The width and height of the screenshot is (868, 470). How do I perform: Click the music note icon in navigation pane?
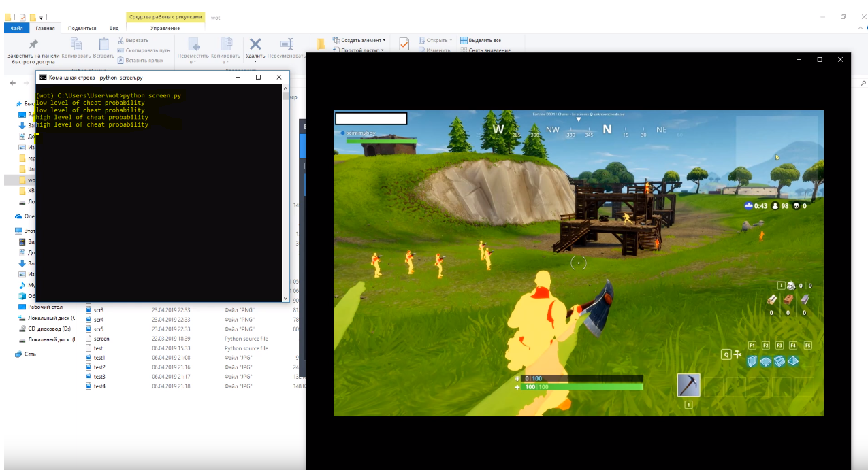click(22, 285)
